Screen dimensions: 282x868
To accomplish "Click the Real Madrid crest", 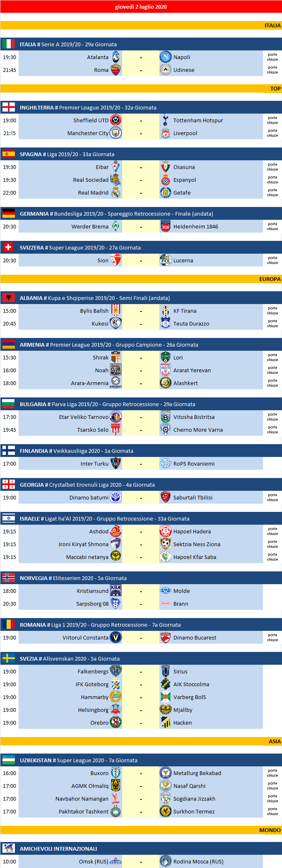I will (x=116, y=193).
